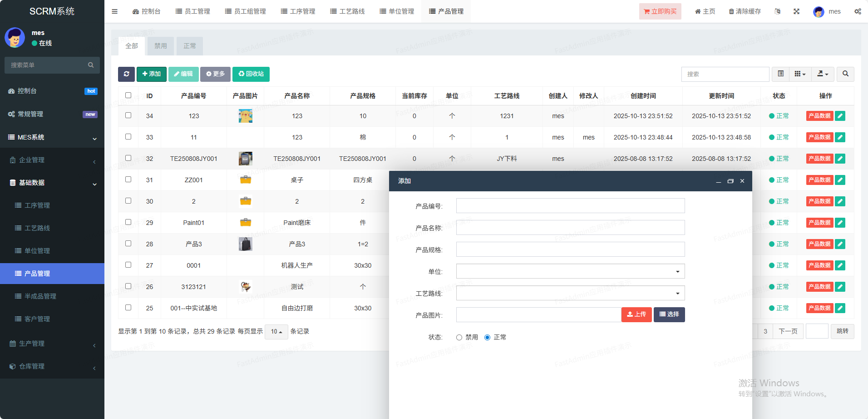This screenshot has width=868, height=419.
Task: Check the checkbox for row ID 31
Action: click(128, 180)
